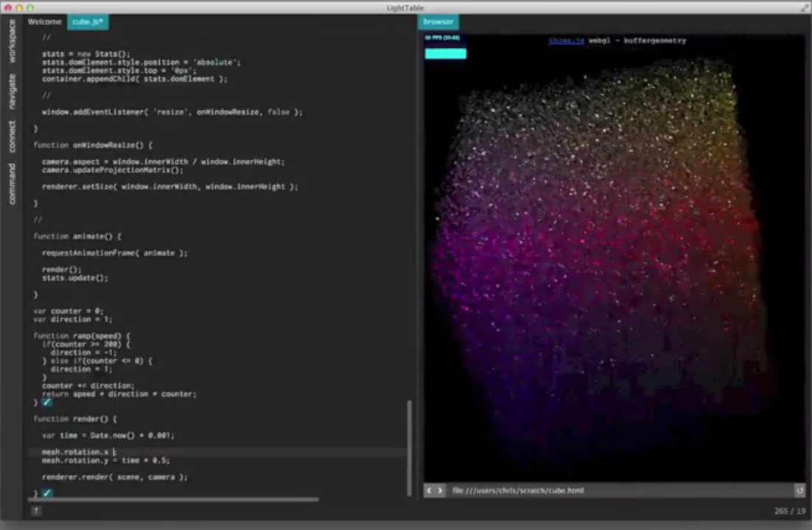This screenshot has height=530, width=812.
Task: Switch to the Welcome tab
Action: pos(45,22)
